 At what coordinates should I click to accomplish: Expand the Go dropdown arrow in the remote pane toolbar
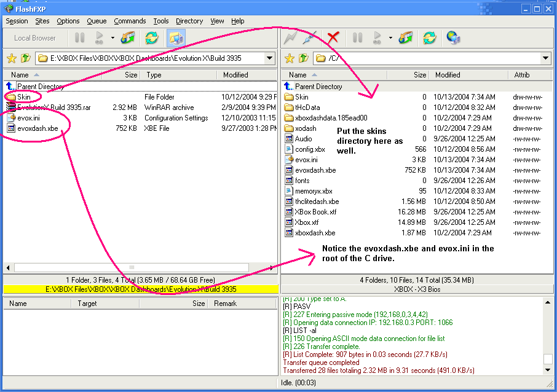coord(390,37)
